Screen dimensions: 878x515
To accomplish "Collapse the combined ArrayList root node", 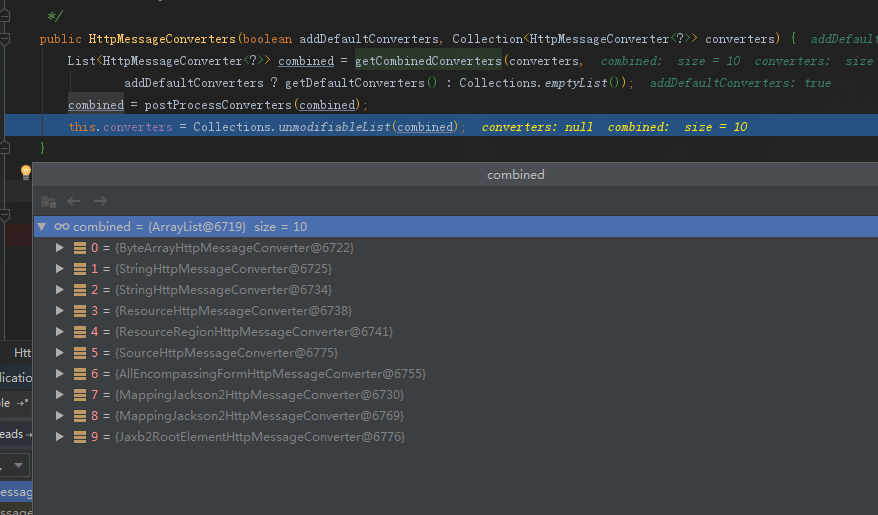I will [41, 227].
